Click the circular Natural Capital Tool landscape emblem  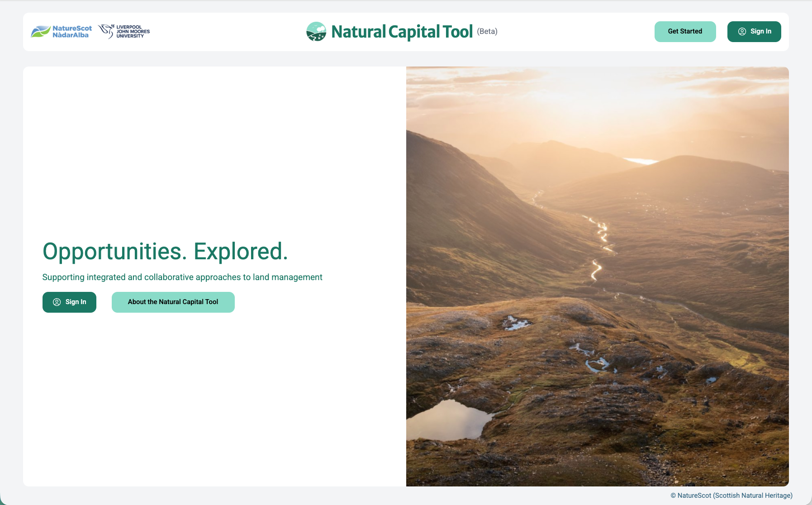pos(317,32)
